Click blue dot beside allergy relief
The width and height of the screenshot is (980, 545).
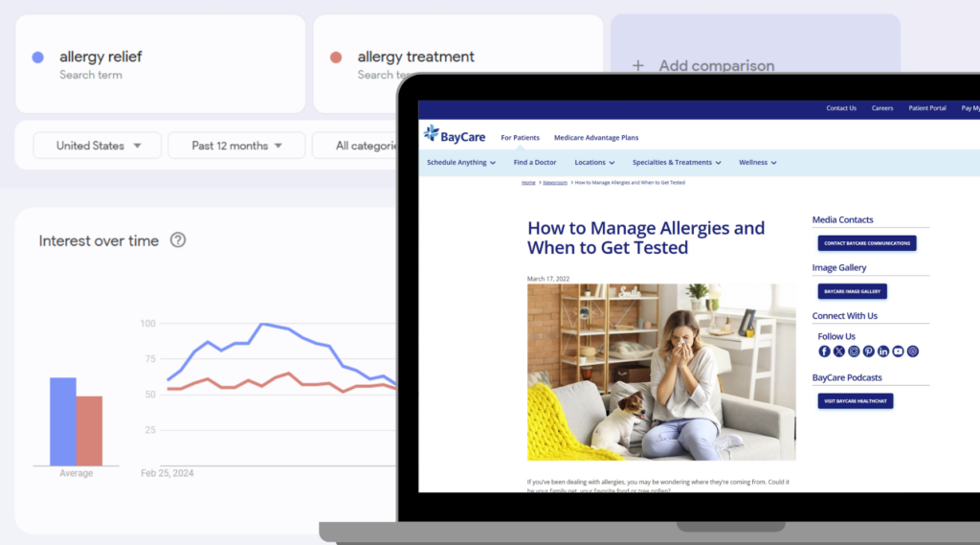tap(38, 57)
